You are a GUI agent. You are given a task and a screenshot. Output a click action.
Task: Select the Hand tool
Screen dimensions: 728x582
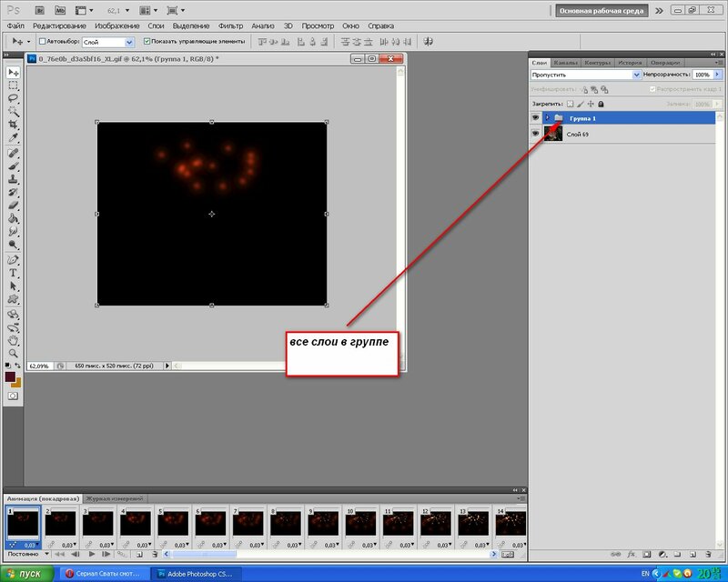pos(13,340)
